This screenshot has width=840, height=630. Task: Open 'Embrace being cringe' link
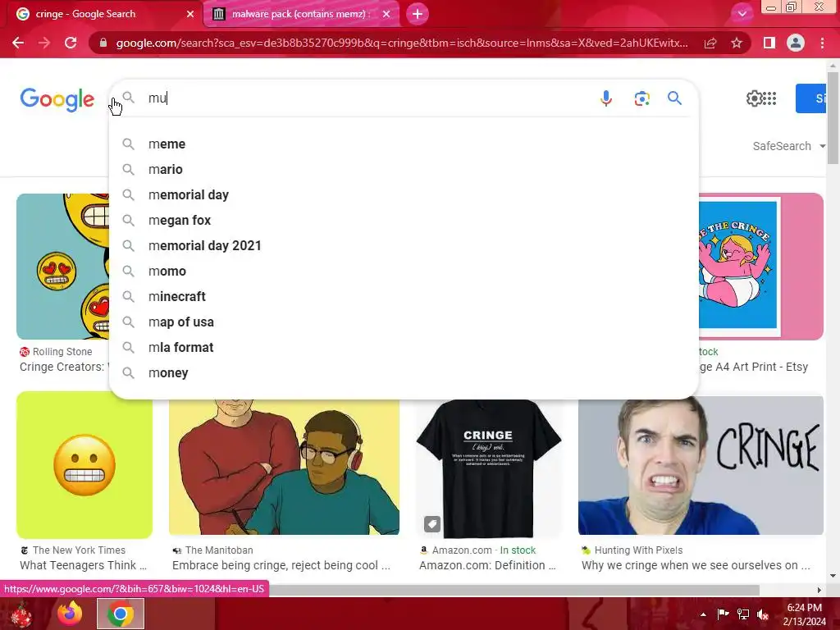click(281, 566)
